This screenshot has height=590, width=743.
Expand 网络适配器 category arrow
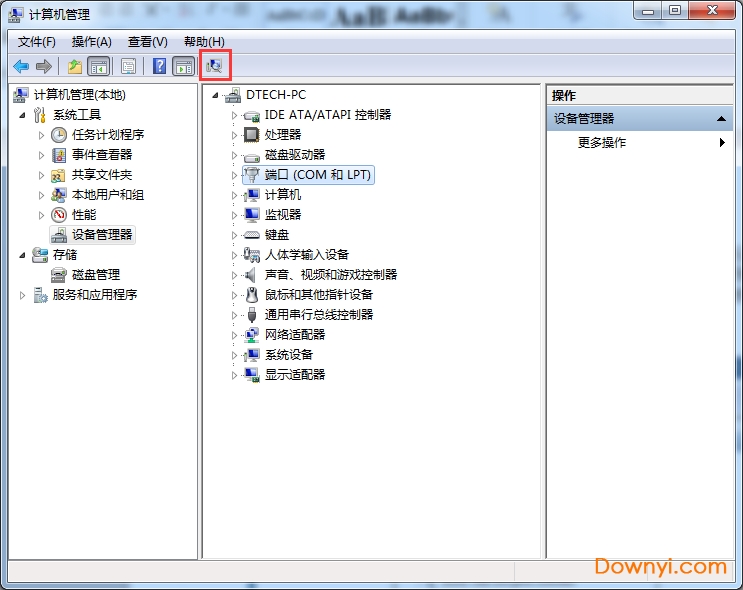click(x=234, y=336)
